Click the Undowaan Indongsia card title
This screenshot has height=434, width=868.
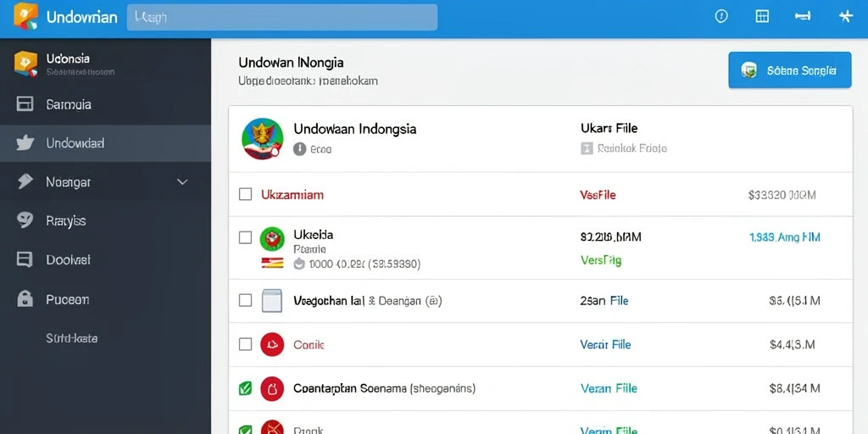point(355,129)
